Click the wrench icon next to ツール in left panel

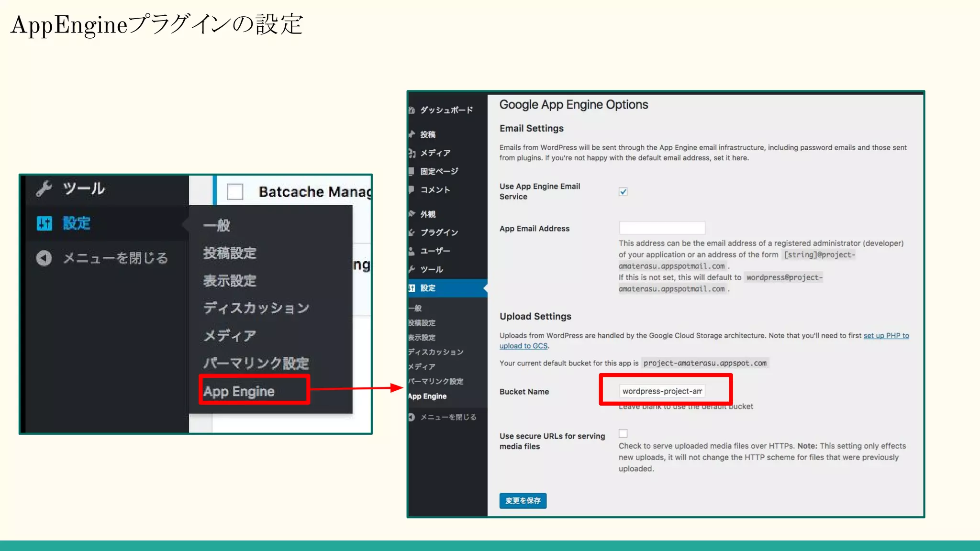tap(44, 188)
